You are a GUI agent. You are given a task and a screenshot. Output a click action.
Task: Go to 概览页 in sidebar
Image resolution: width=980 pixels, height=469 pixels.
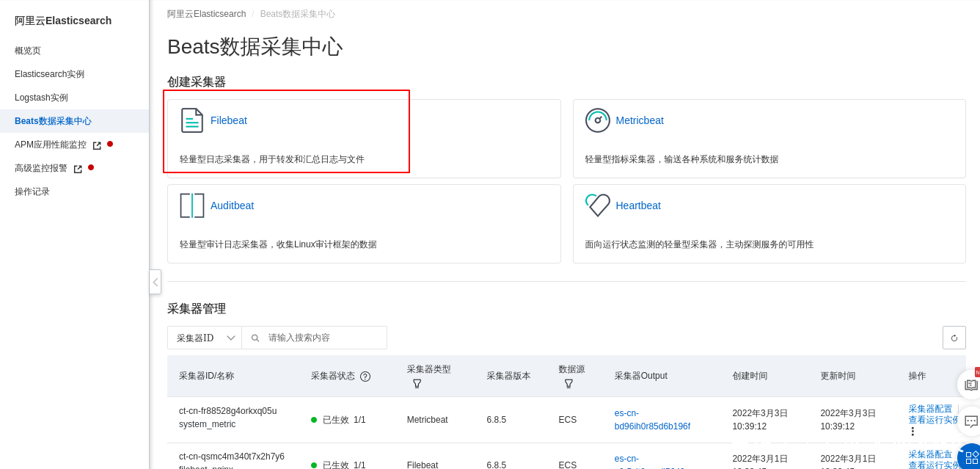click(28, 51)
